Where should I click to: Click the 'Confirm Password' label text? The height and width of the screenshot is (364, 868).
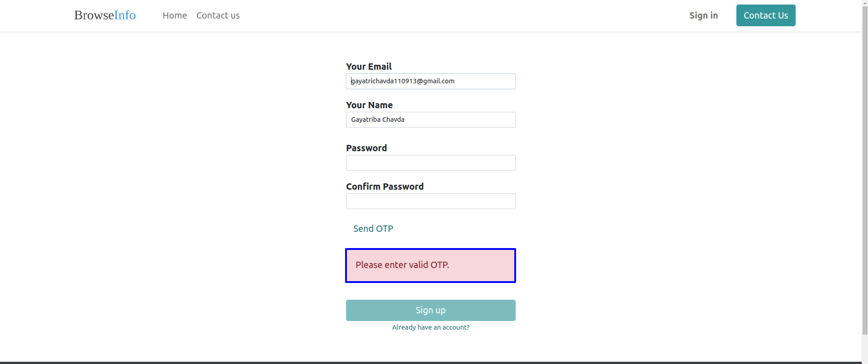[385, 187]
